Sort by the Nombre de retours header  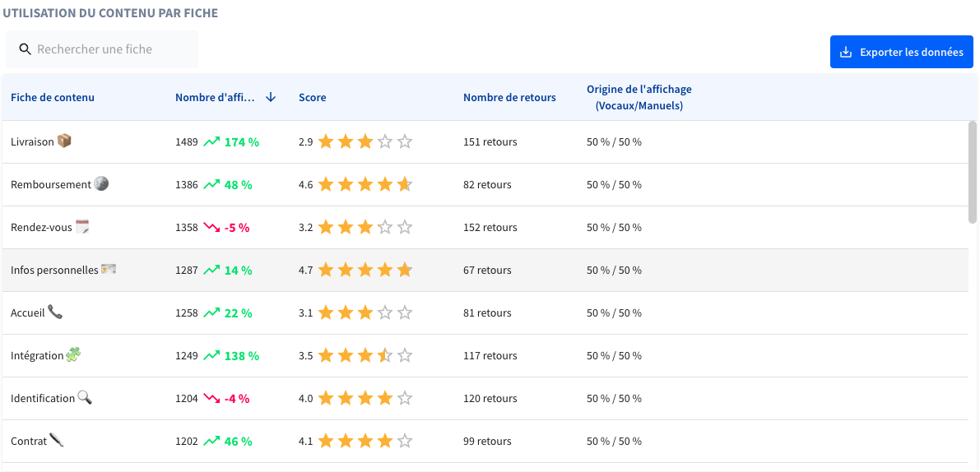(509, 97)
